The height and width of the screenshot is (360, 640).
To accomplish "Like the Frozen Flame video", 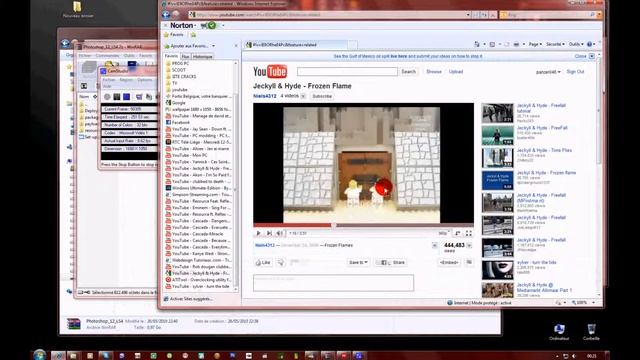I will coord(263,262).
